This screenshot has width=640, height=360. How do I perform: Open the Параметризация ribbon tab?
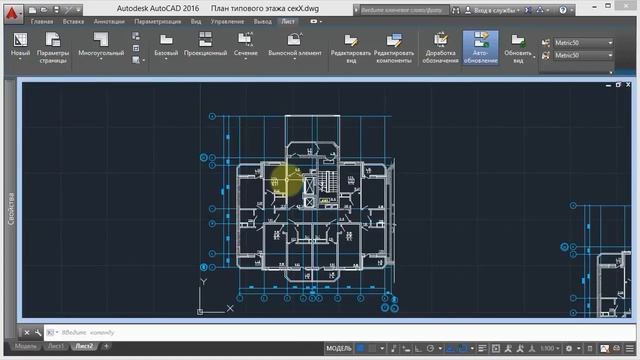click(x=158, y=22)
